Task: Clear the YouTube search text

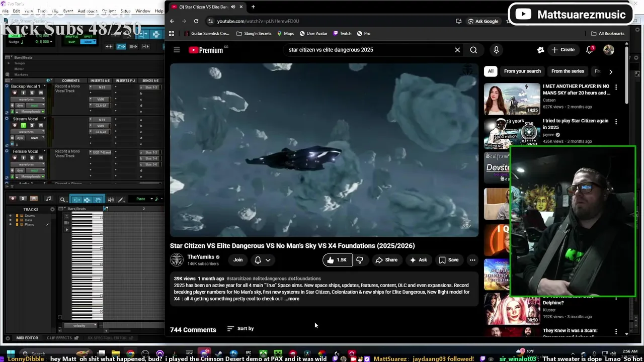Action: (457, 50)
